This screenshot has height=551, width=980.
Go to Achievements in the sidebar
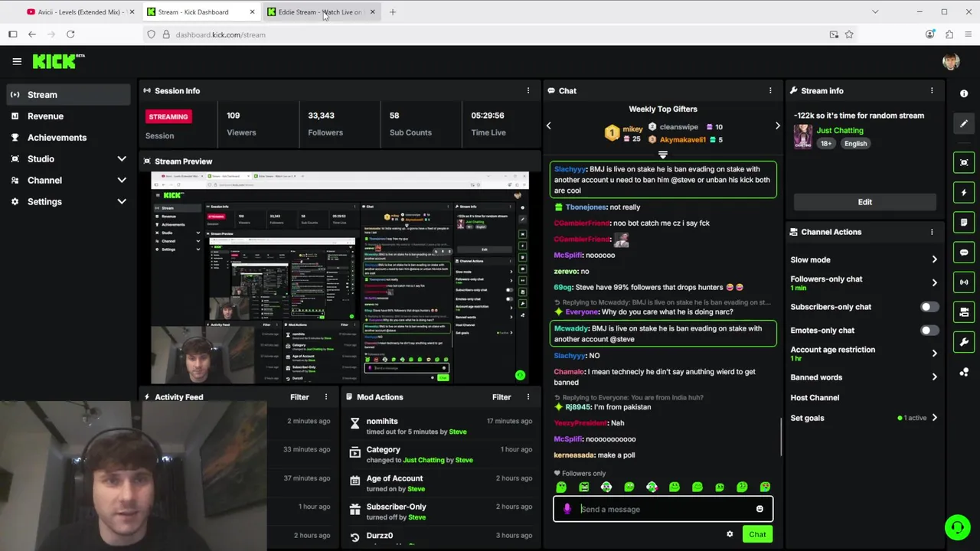pos(67,138)
